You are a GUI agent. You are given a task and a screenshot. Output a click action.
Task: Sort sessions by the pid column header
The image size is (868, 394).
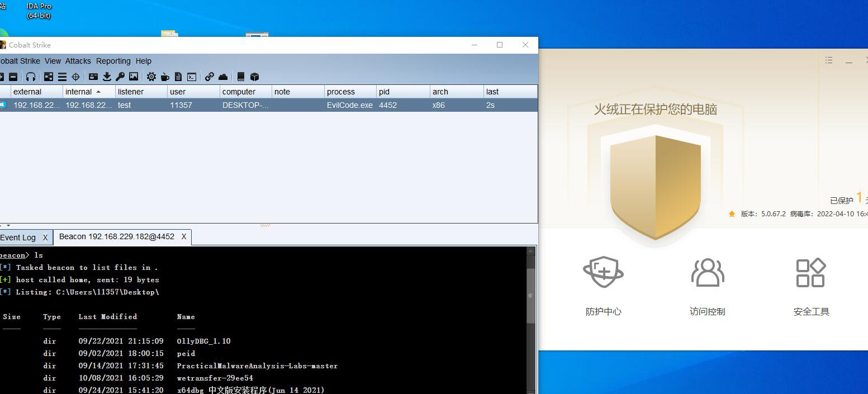384,91
